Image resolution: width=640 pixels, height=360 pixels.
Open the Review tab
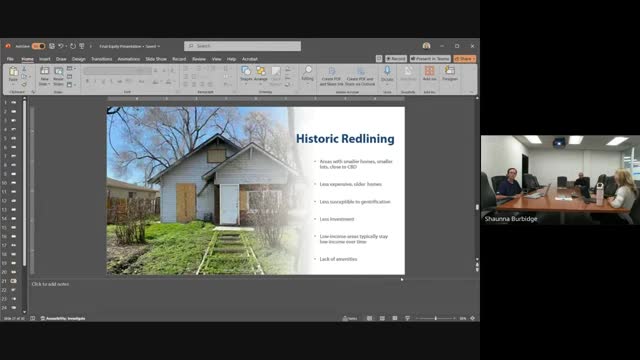(199, 59)
